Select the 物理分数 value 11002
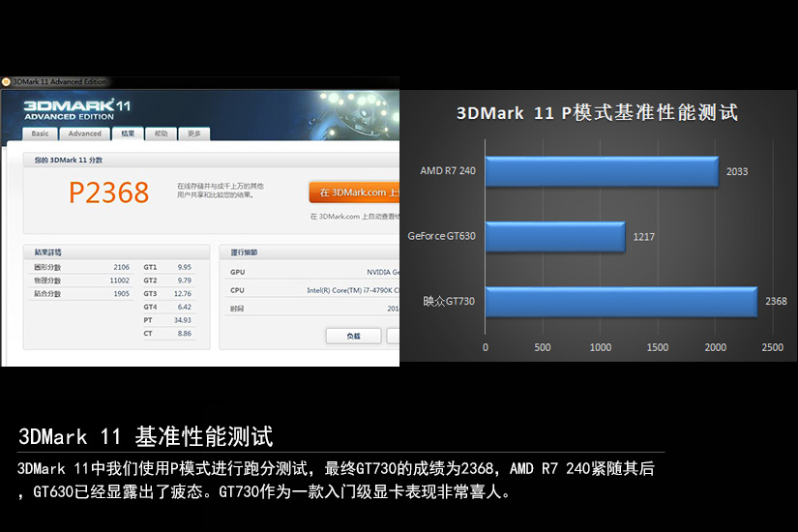Image resolution: width=798 pixels, height=532 pixels. 120,280
